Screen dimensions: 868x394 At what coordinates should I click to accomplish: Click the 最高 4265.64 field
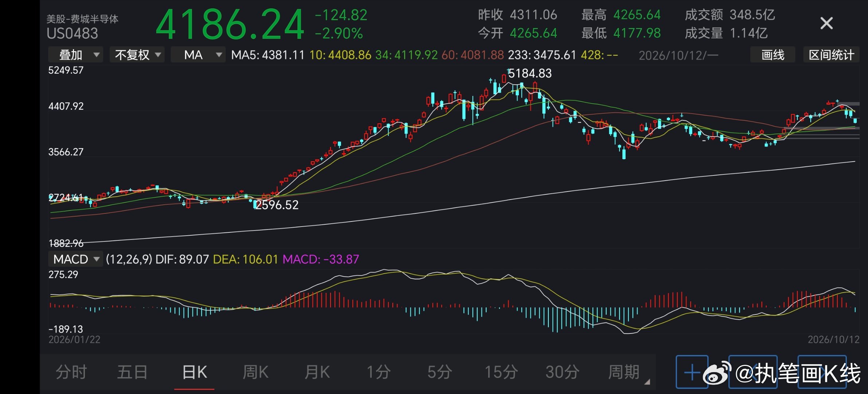(x=621, y=15)
